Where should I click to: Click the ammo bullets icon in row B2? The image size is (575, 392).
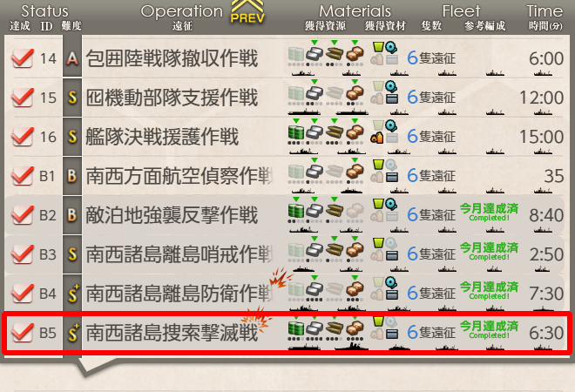point(335,210)
